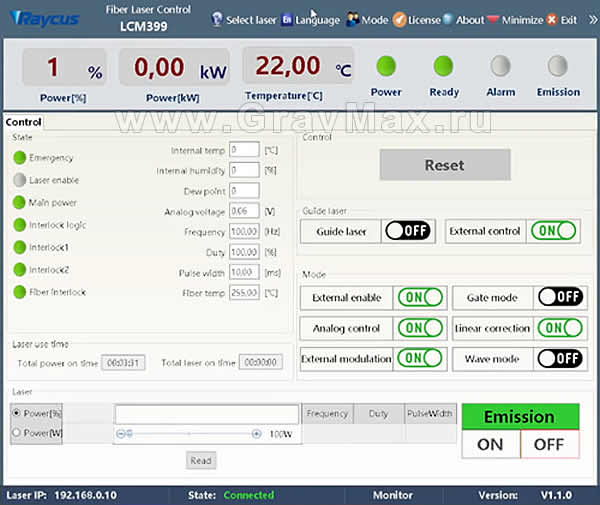
Task: Click the Internal humidity field
Action: pos(245,170)
